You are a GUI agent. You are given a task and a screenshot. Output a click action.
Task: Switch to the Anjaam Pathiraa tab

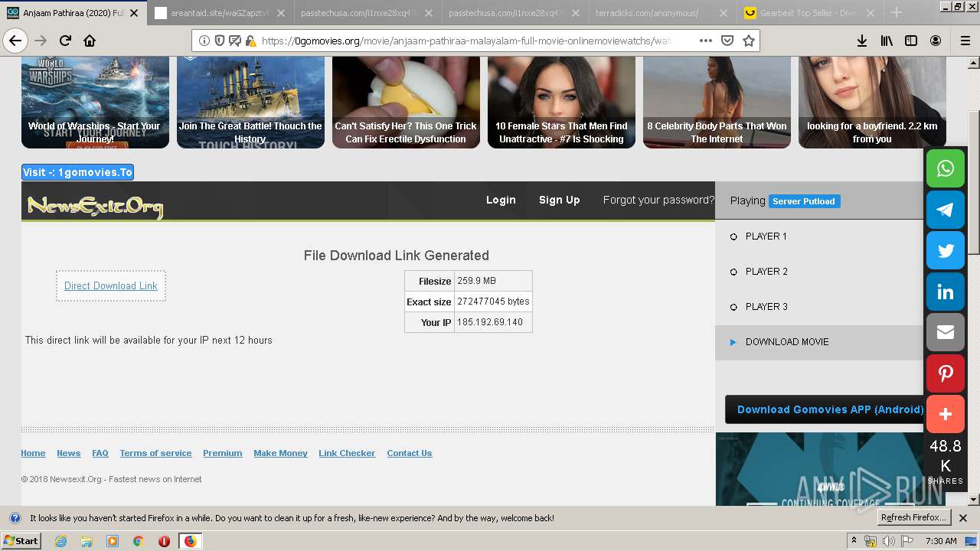point(73,13)
